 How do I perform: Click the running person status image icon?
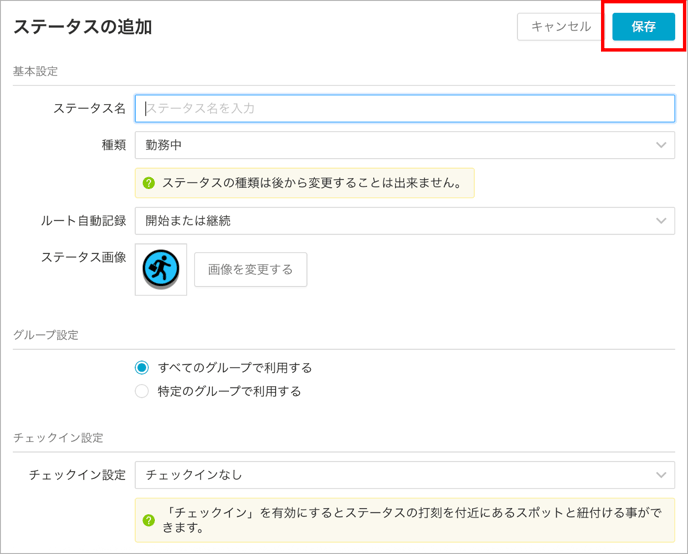[161, 269]
